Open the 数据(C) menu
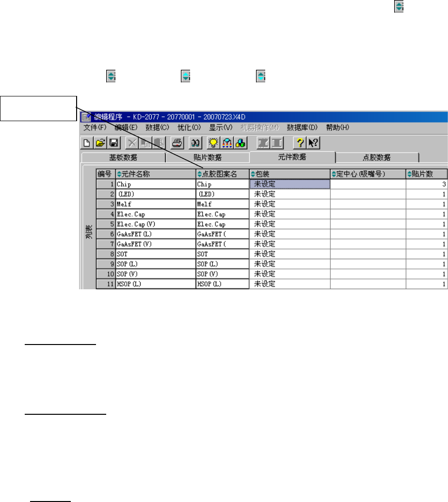Screen dimensions: 448x502 [158, 128]
